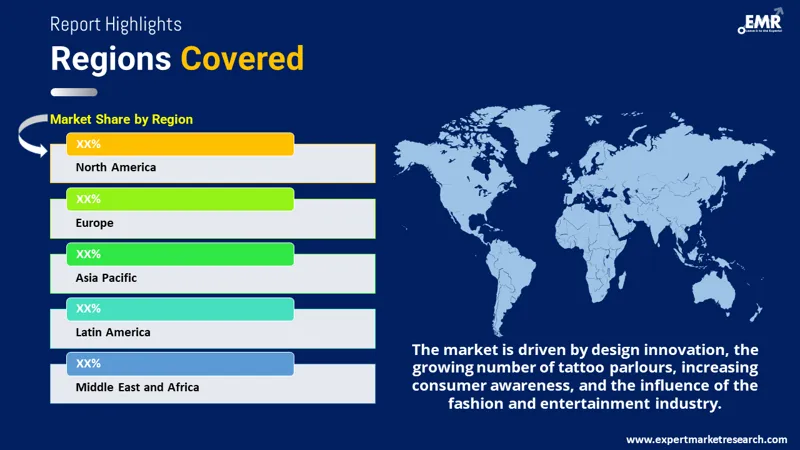Choose the Asia Pacific region label

pos(106,278)
